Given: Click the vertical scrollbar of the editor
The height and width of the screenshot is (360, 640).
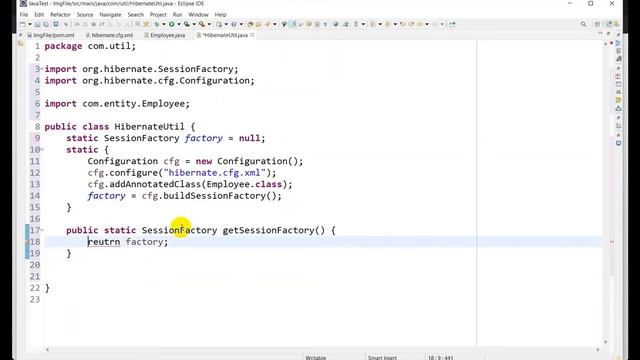Looking at the screenshot, I should (x=606, y=192).
